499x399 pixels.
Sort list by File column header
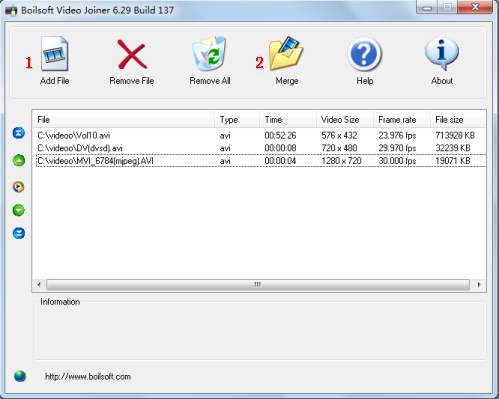[123, 120]
